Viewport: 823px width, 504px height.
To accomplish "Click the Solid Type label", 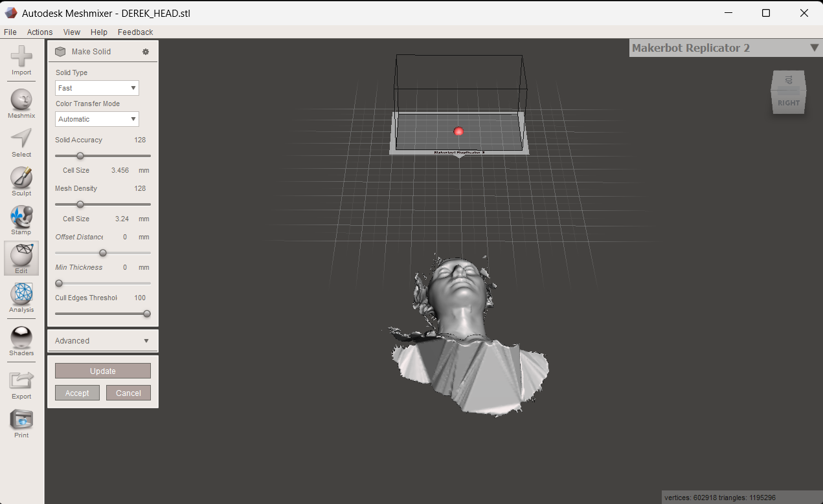I will 71,72.
